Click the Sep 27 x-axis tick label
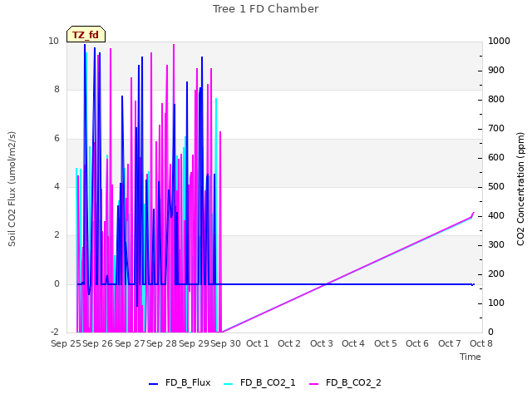532x399 pixels. [x=130, y=343]
